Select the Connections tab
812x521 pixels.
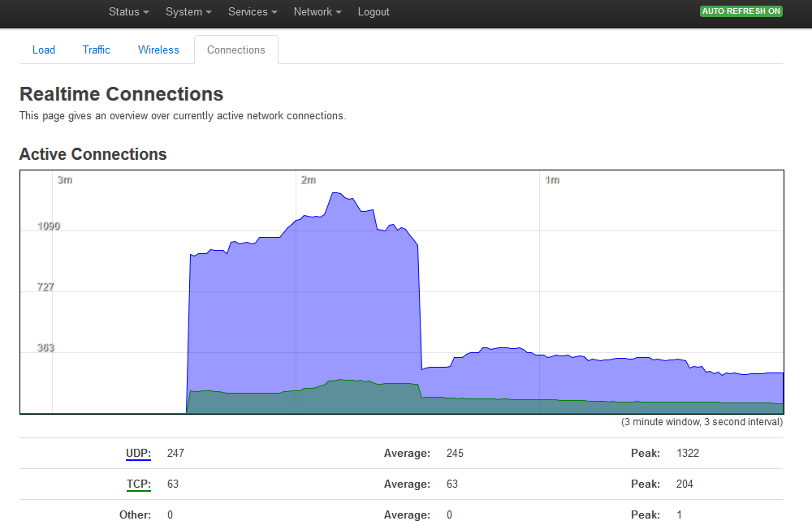236,50
